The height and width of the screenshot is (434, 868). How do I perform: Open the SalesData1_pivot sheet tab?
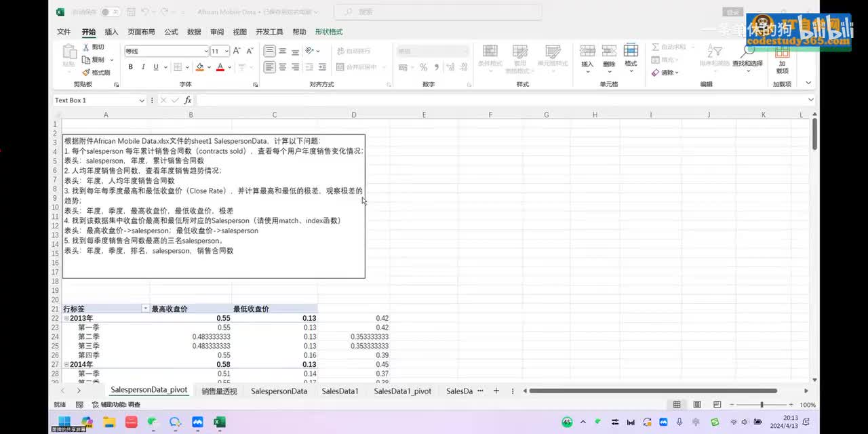[x=402, y=391]
